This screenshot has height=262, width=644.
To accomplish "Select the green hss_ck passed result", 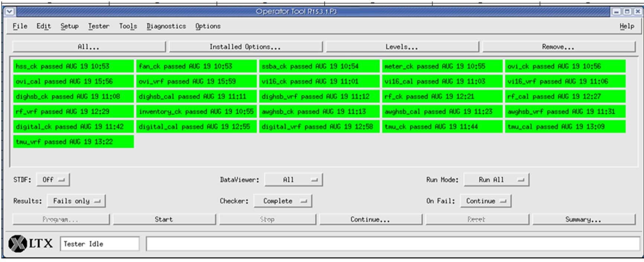I will pos(73,66).
